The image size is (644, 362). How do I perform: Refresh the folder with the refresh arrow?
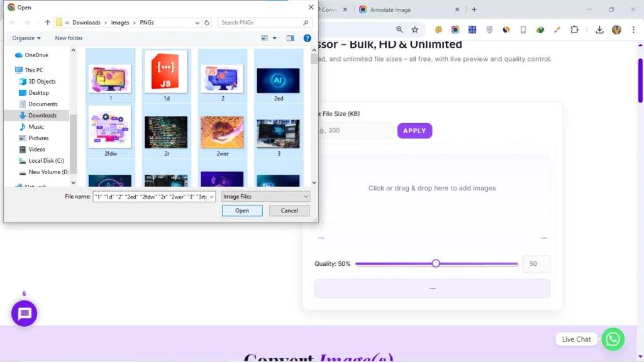click(x=208, y=22)
